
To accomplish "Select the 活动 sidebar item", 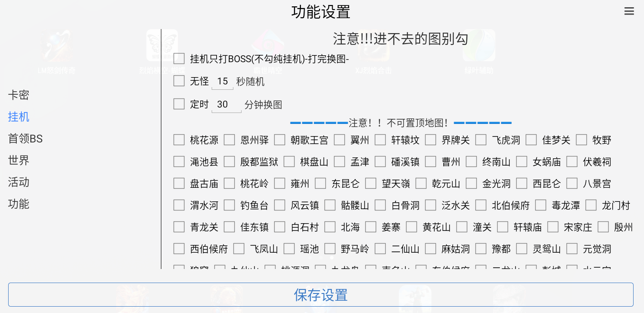I will coord(19,182).
